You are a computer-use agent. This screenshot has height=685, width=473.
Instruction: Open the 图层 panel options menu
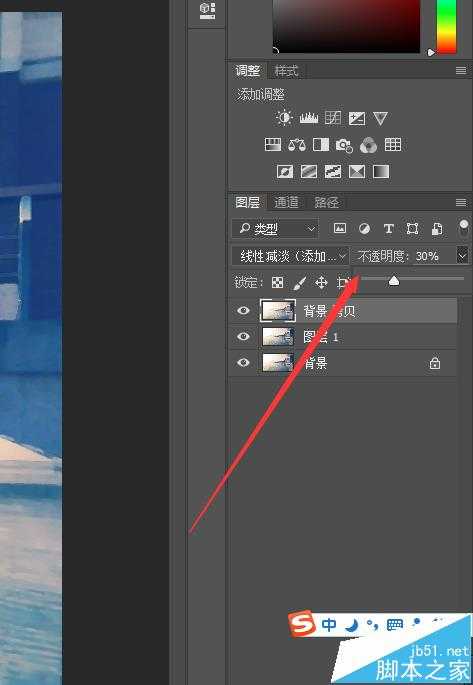click(461, 202)
